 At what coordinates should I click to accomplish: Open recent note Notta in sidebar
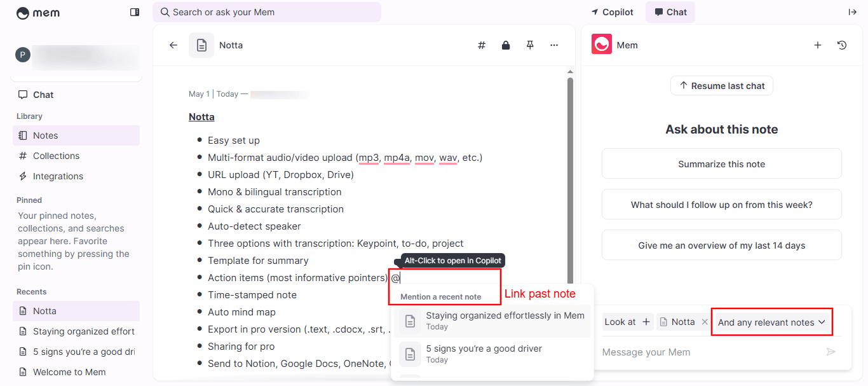76,311
